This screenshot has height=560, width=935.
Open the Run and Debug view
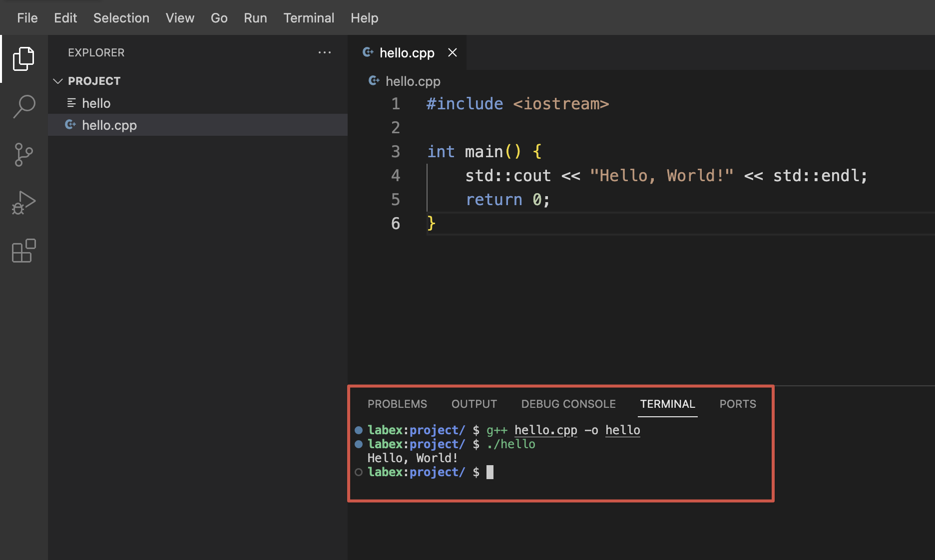click(23, 203)
